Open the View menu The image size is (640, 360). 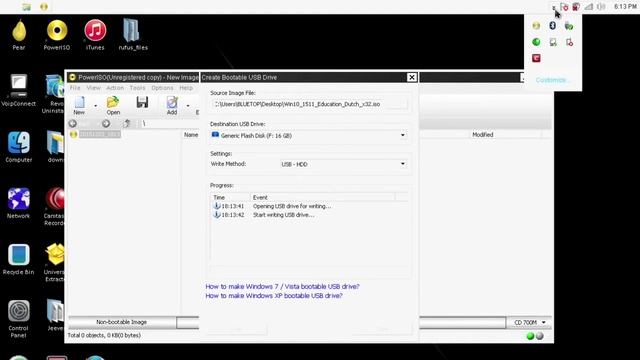[x=93, y=88]
